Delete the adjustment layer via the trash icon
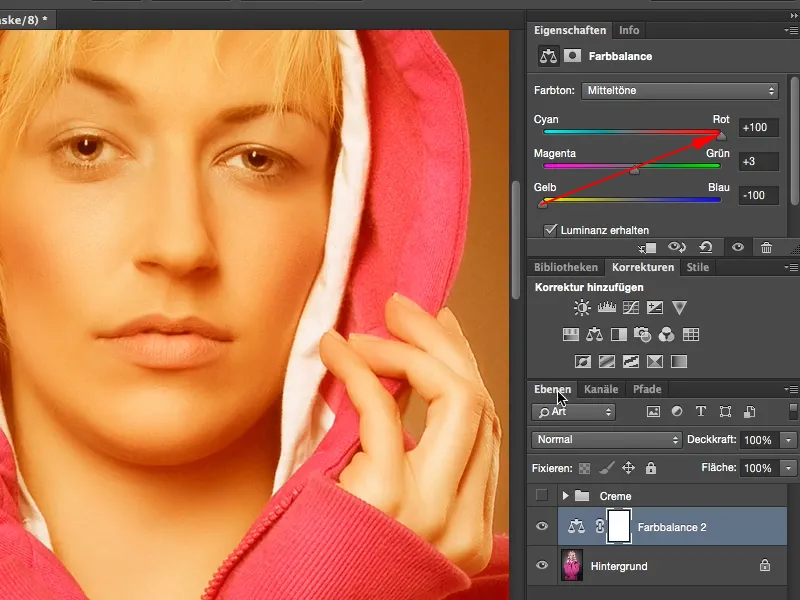The width and height of the screenshot is (800, 600). pyautogui.click(x=767, y=246)
